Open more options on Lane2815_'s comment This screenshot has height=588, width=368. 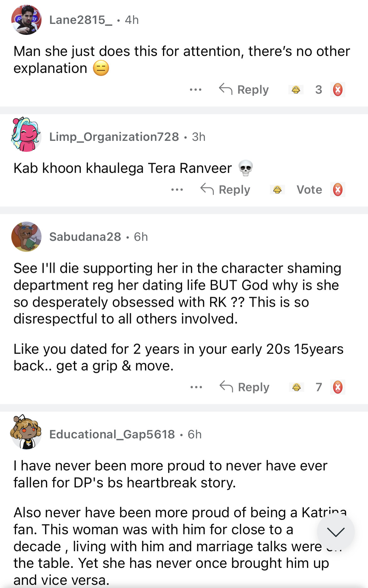(196, 90)
